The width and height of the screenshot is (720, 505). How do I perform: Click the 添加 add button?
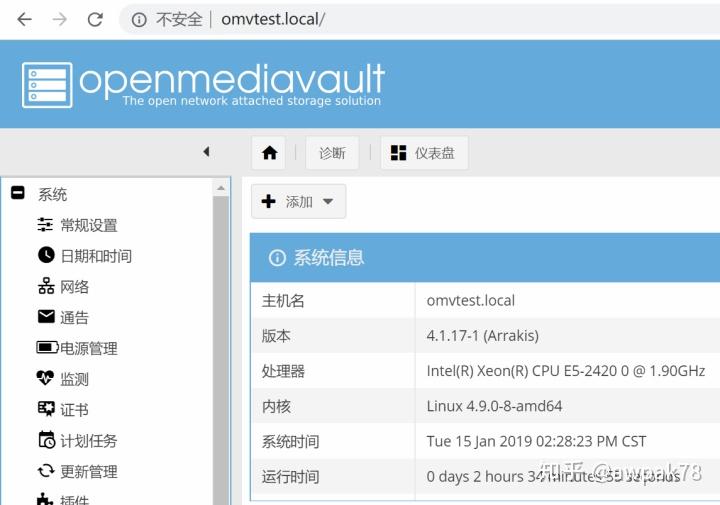click(298, 201)
